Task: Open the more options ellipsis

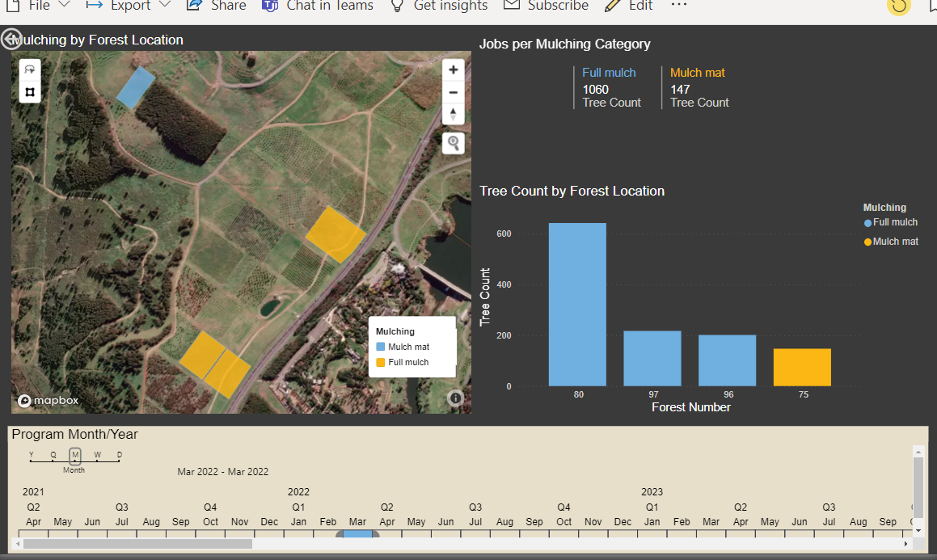Action: 679,5
